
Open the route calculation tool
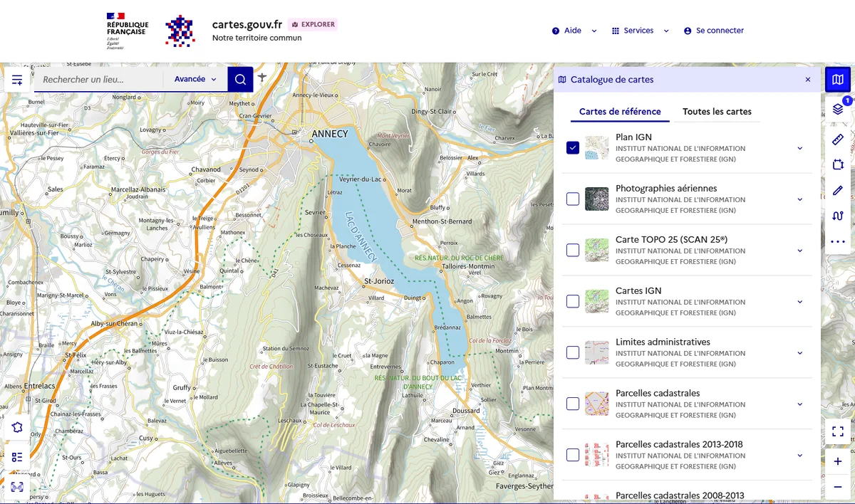coord(838,216)
